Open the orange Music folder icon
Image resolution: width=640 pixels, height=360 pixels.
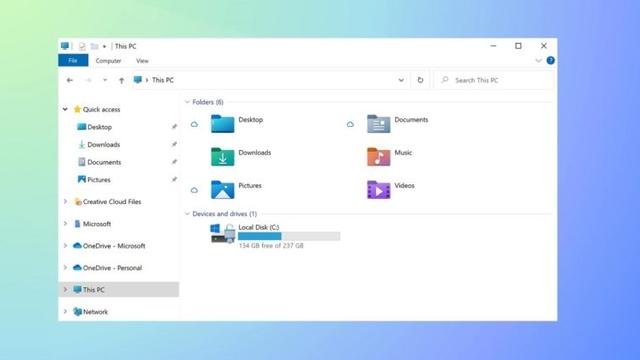coord(378,157)
